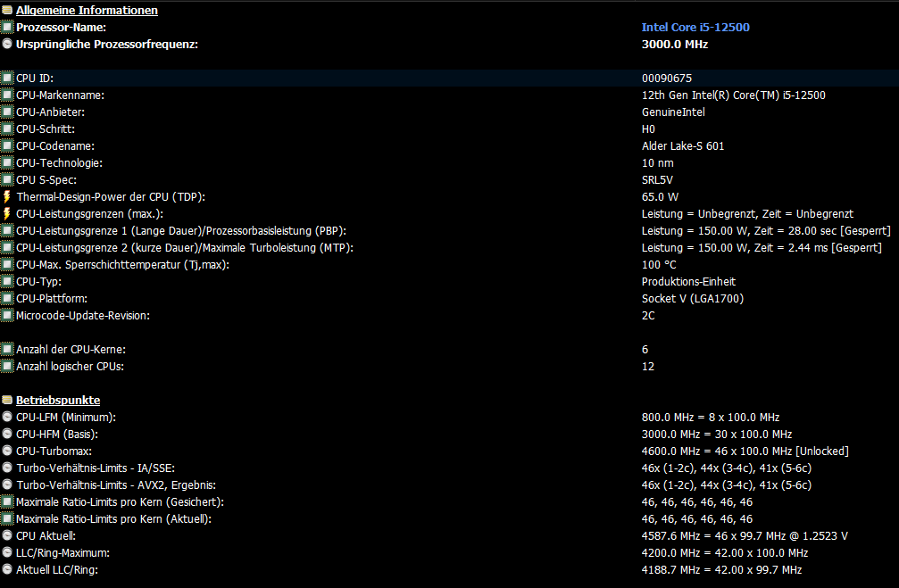The width and height of the screenshot is (899, 588).
Task: Click the 2C microcode revision value
Action: [x=648, y=315]
